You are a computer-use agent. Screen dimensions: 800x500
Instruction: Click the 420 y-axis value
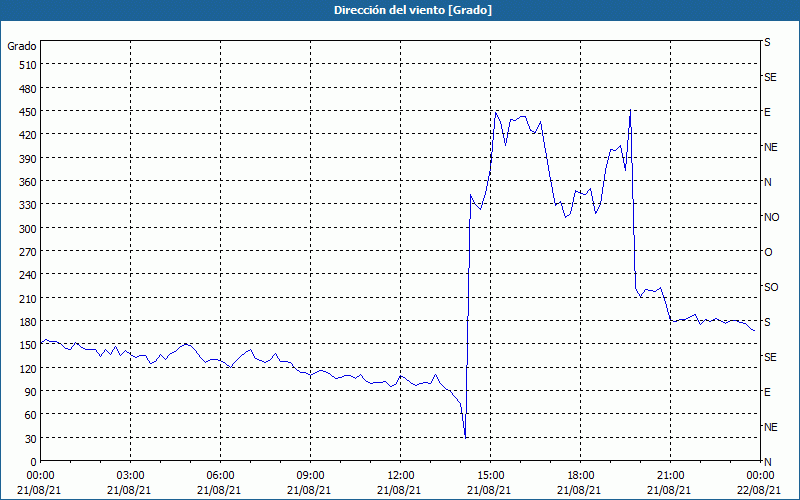(28, 135)
